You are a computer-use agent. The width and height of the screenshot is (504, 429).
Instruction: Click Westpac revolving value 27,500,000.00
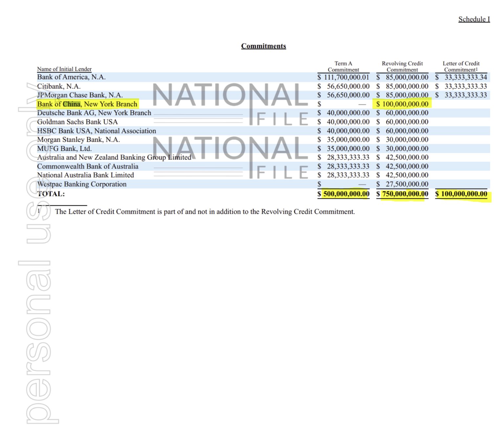click(x=407, y=184)
